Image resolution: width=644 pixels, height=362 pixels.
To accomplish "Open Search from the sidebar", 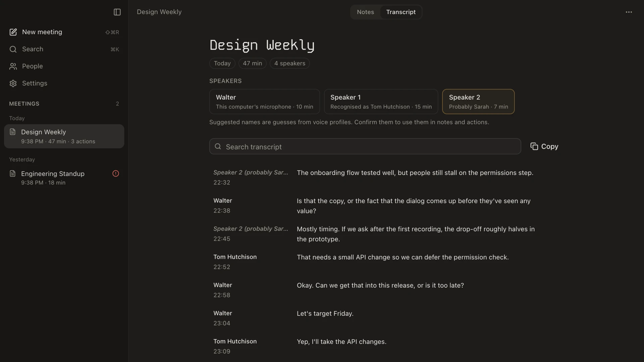I will pos(64,49).
